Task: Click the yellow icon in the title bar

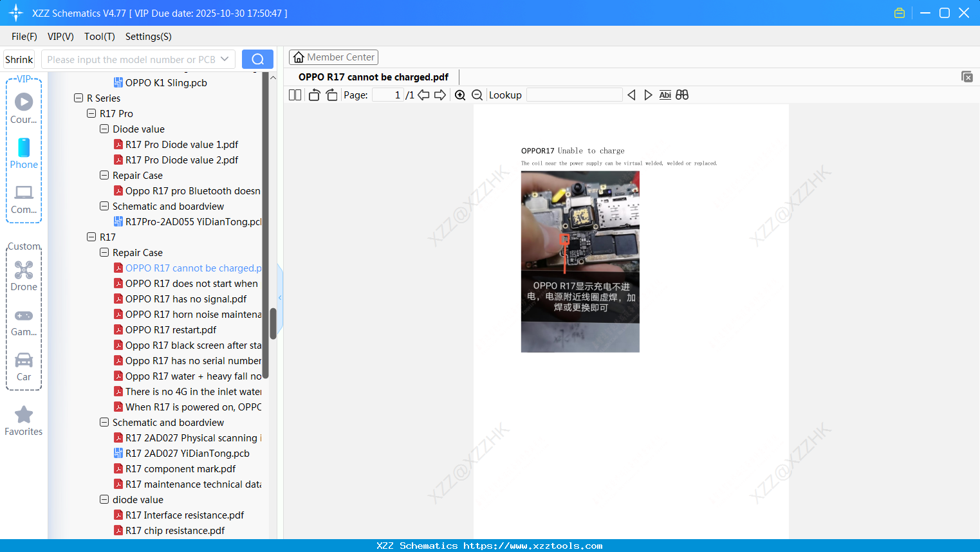Action: point(900,13)
